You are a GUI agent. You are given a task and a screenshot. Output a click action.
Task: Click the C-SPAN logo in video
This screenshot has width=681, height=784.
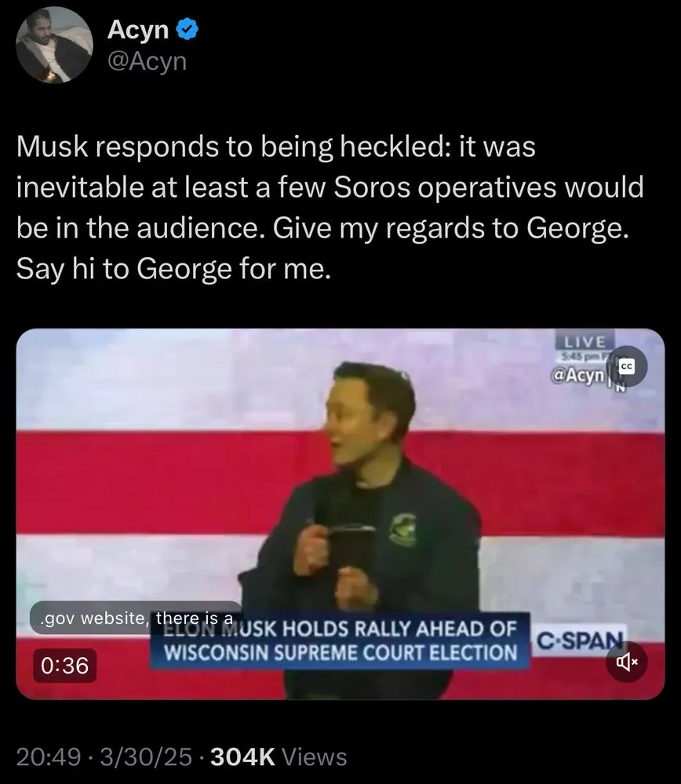coord(580,640)
